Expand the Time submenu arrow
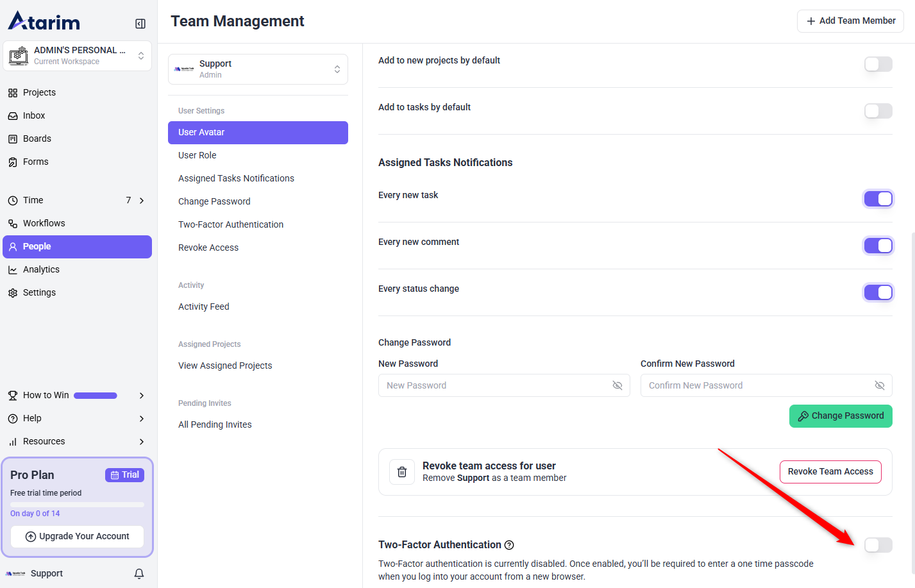 click(x=142, y=201)
